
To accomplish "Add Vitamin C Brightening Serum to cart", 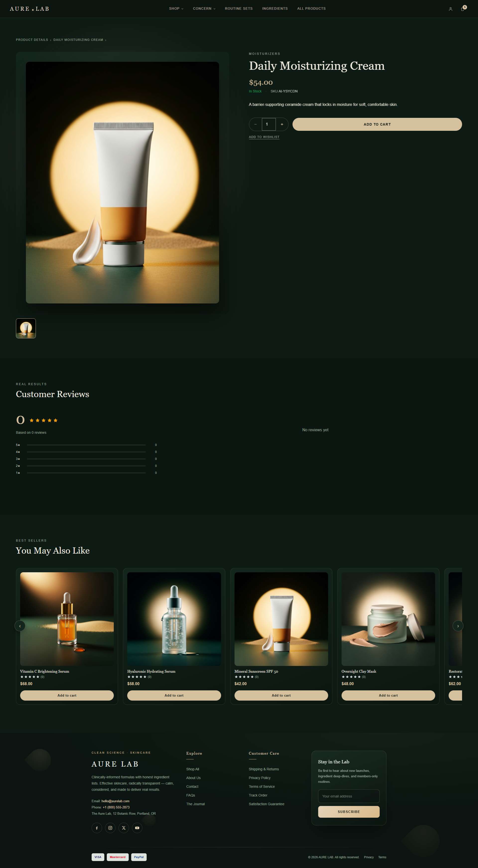I will [67, 695].
